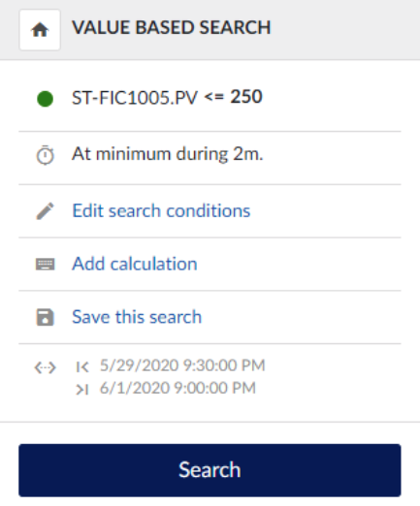Select the ST-FIC1005.PV <= 250 condition
420x506 pixels.
pyautogui.click(x=210, y=98)
